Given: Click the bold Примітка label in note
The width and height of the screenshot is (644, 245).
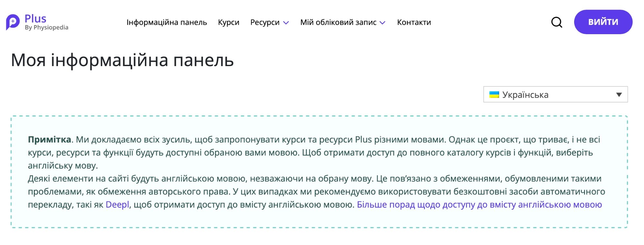Looking at the screenshot, I should coord(49,140).
